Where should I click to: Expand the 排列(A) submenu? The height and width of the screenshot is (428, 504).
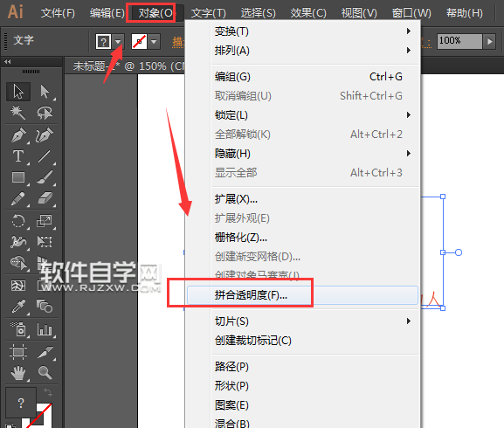[x=409, y=51]
